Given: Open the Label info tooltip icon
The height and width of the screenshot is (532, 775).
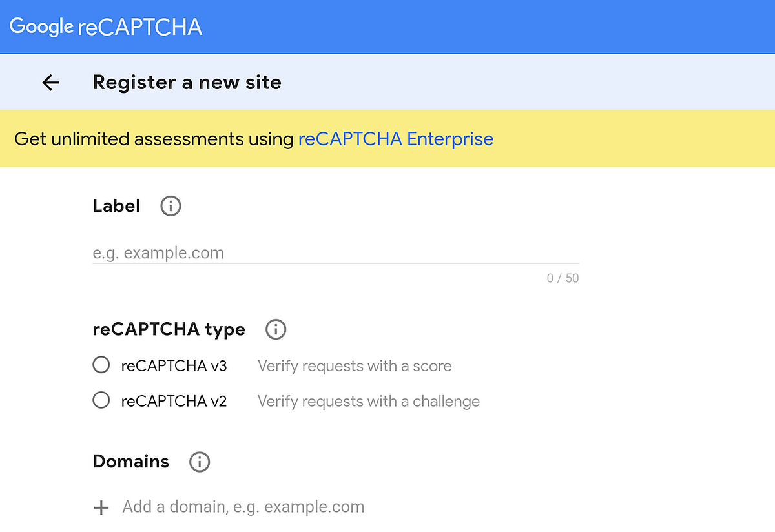Looking at the screenshot, I should coord(170,205).
